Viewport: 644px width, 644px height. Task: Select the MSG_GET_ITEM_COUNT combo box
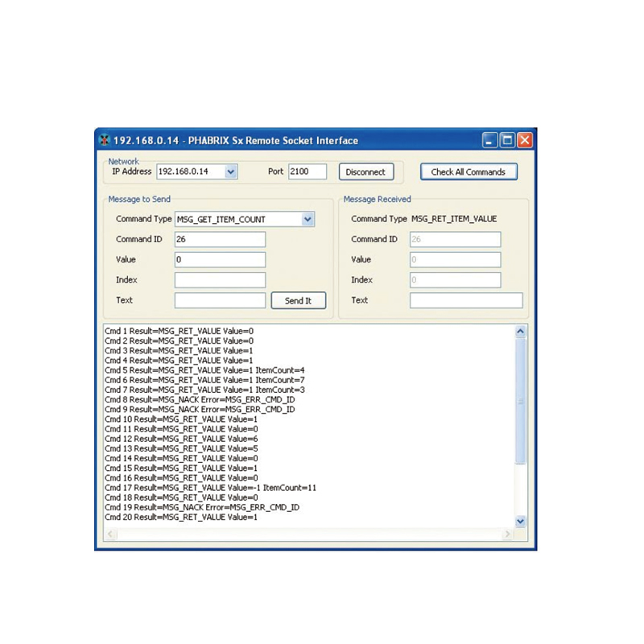[245, 219]
